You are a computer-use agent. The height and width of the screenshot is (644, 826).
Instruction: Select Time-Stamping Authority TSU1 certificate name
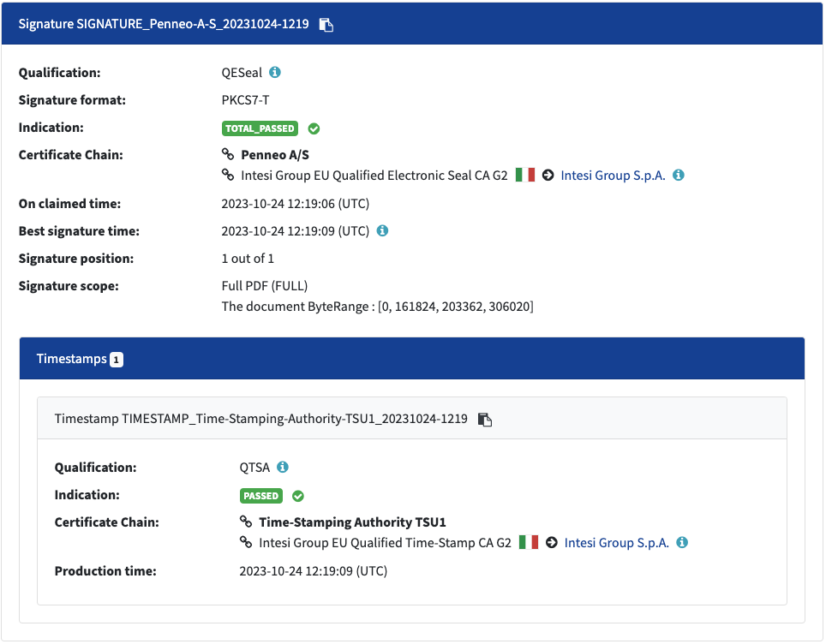(352, 522)
